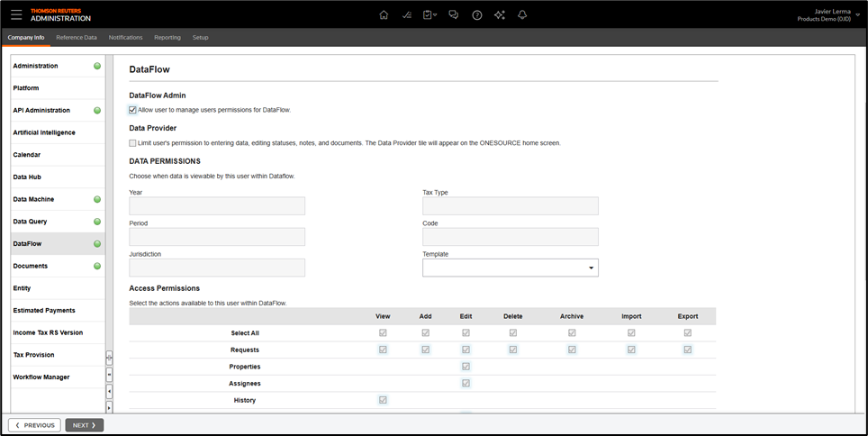This screenshot has width=868, height=436.
Task: Open Tax Provision sidebar section
Action: (58, 355)
